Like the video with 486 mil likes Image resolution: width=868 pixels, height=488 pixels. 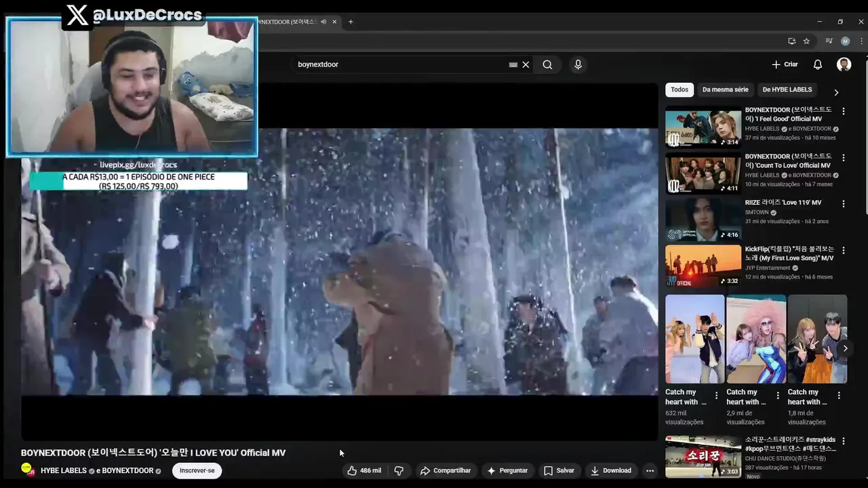[x=364, y=470]
